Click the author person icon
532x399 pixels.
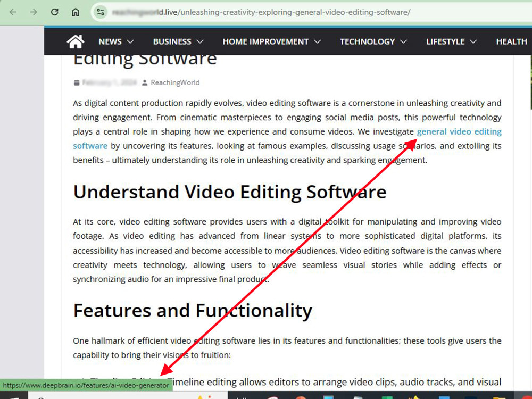coord(145,82)
